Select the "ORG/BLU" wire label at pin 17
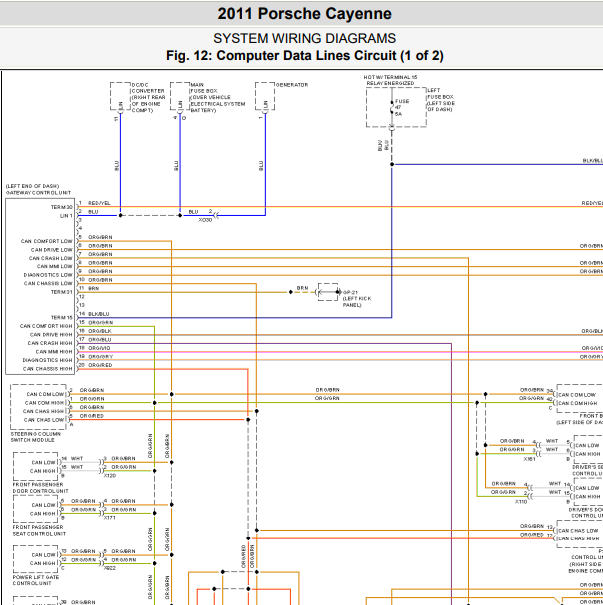This screenshot has width=603, height=605. pyautogui.click(x=100, y=340)
